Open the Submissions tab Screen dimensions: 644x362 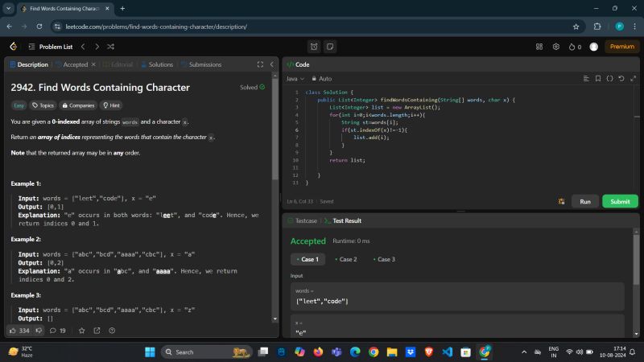pos(202,64)
